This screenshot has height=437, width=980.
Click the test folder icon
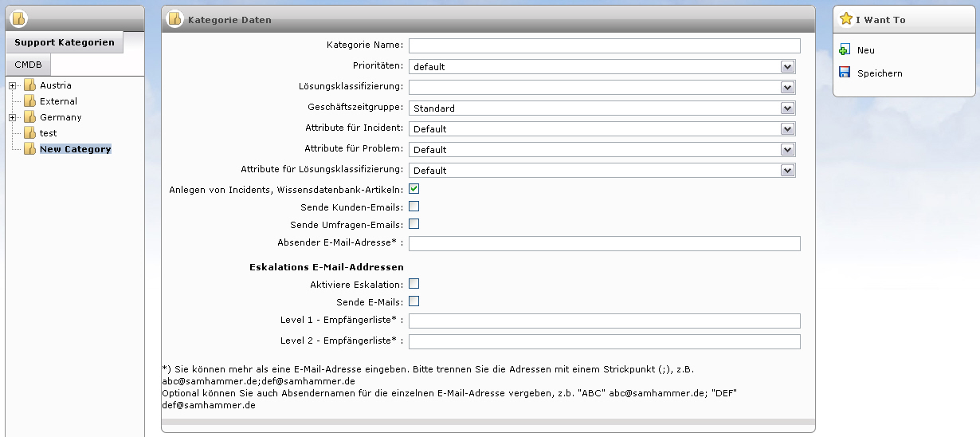point(29,133)
